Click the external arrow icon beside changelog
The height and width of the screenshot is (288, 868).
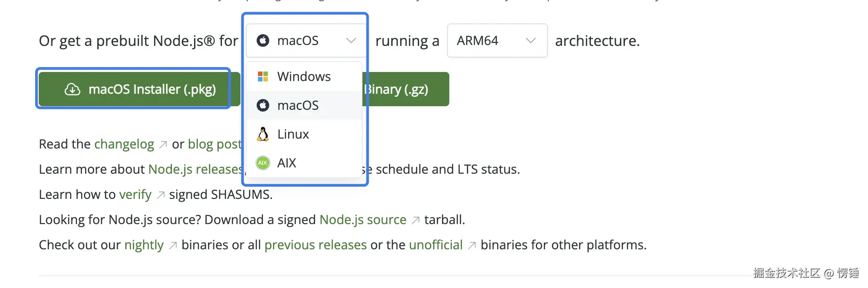tap(163, 145)
